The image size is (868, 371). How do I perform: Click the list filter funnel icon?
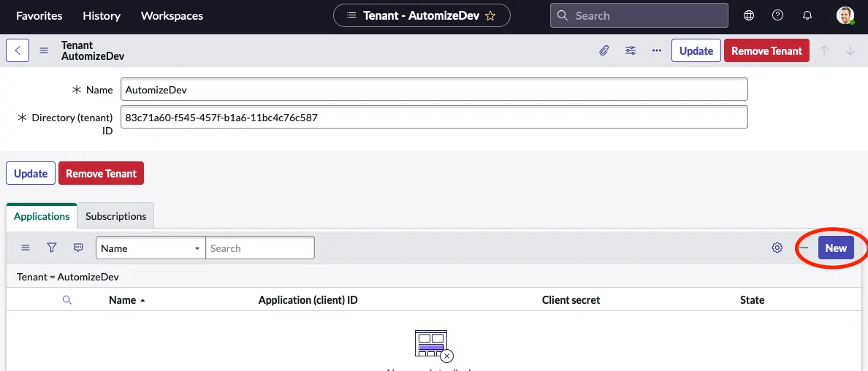click(51, 248)
